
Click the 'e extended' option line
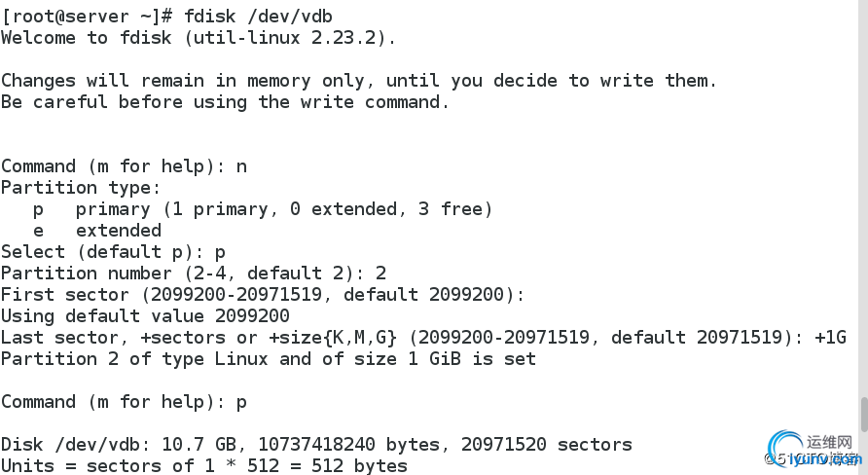click(x=97, y=231)
